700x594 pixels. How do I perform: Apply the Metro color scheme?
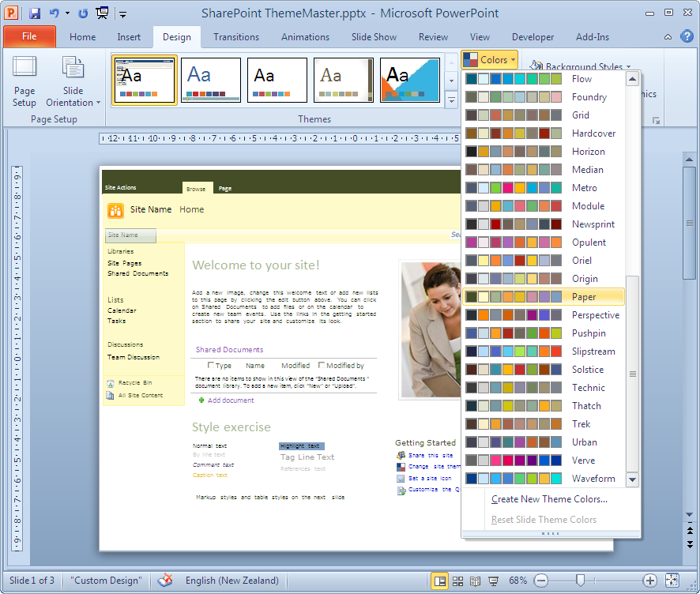[544, 188]
